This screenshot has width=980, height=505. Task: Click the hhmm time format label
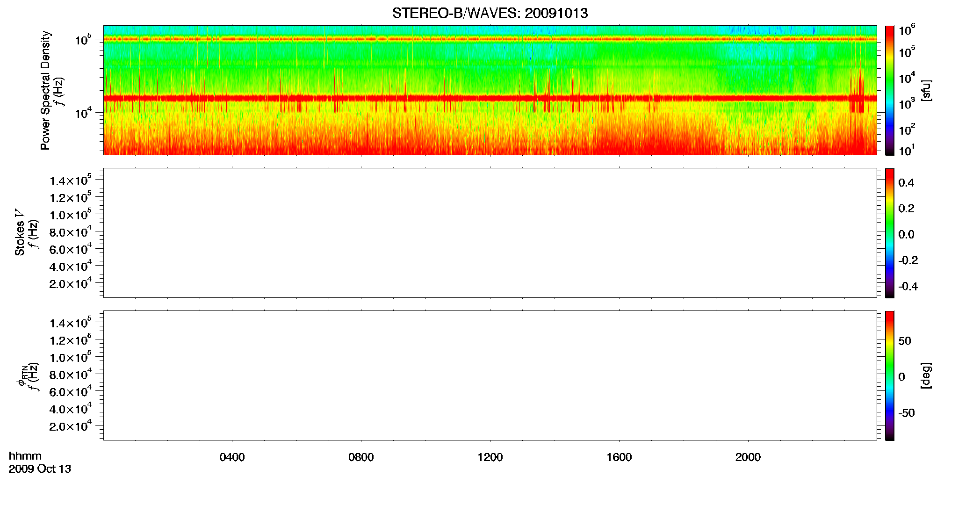(25, 456)
